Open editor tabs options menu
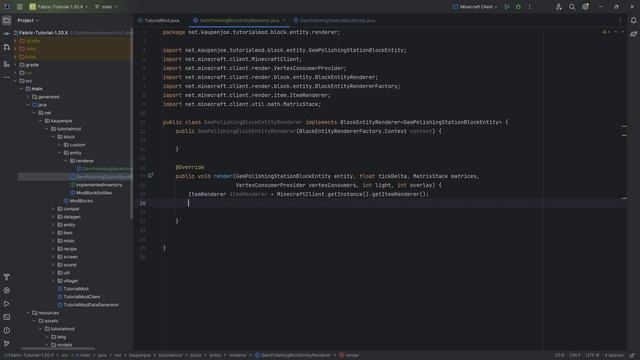The width and height of the screenshot is (640, 360). click(x=620, y=20)
